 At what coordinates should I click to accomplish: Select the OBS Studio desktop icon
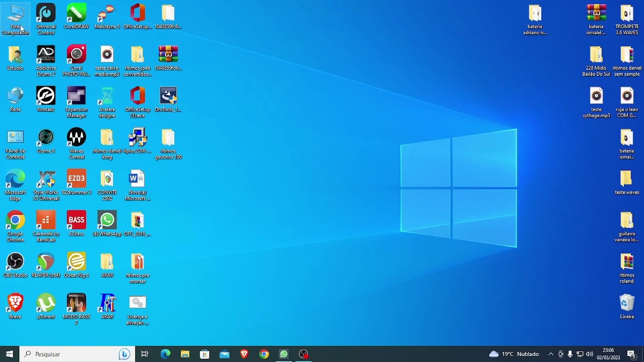tap(15, 265)
